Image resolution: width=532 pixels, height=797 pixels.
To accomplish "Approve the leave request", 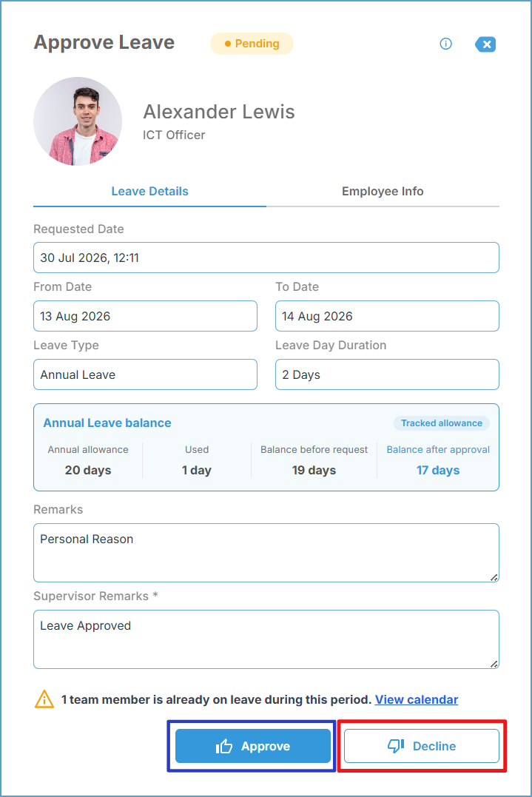I will [x=253, y=746].
